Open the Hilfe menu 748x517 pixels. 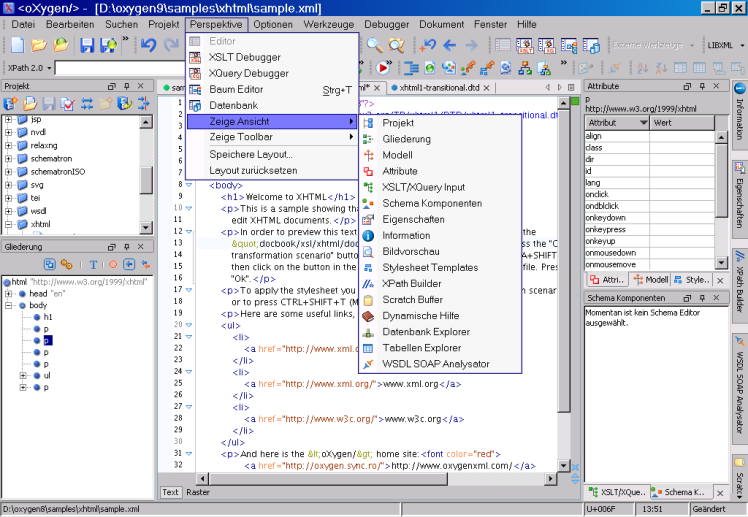click(x=527, y=24)
